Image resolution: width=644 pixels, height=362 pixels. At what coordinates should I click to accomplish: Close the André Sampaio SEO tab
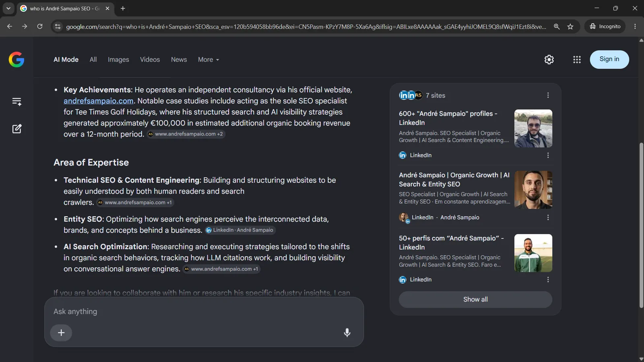[x=107, y=8]
